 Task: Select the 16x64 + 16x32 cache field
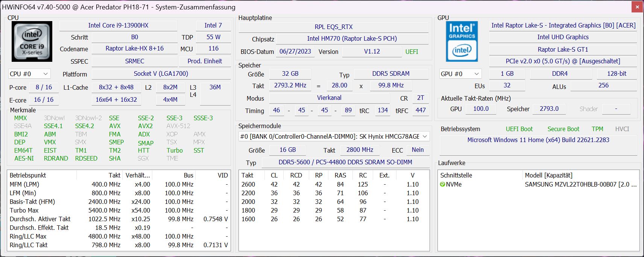coord(116,100)
